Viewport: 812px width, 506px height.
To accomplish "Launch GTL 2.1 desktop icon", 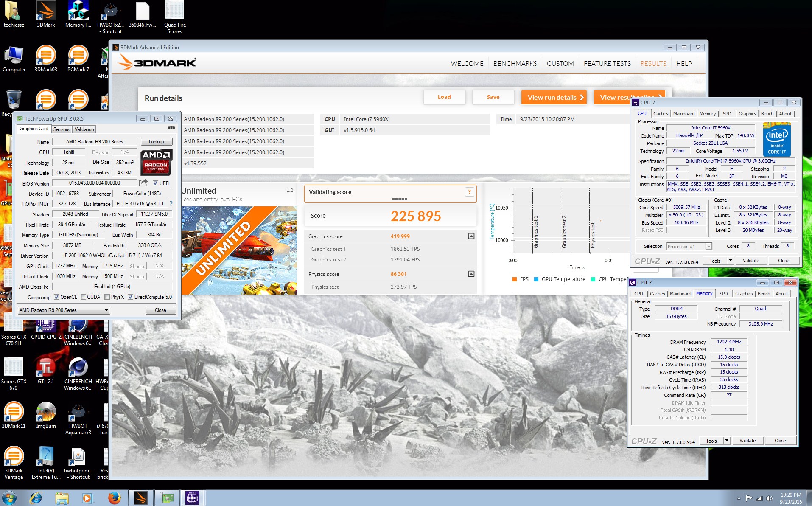I will [x=46, y=371].
